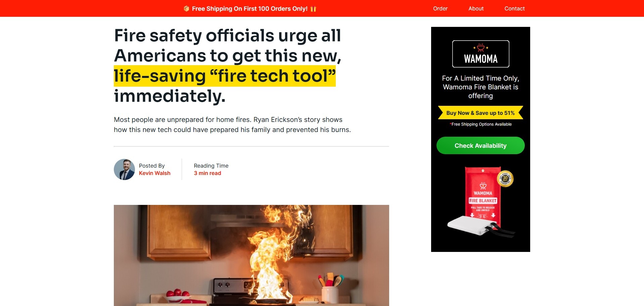This screenshot has width=644, height=306.
Task: Open the About menu item
Action: click(476, 8)
